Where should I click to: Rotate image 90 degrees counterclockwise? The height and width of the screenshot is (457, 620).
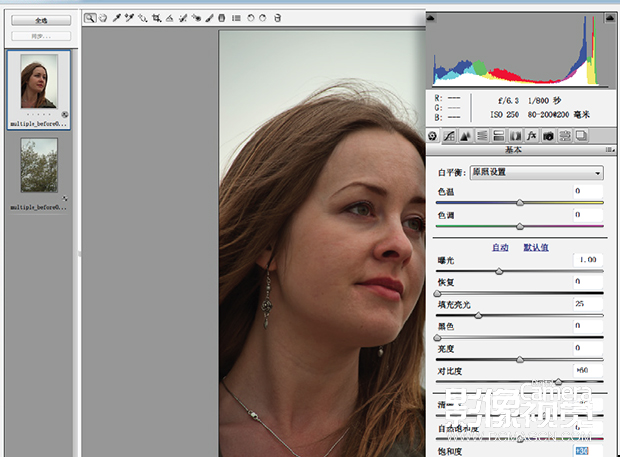coord(250,18)
